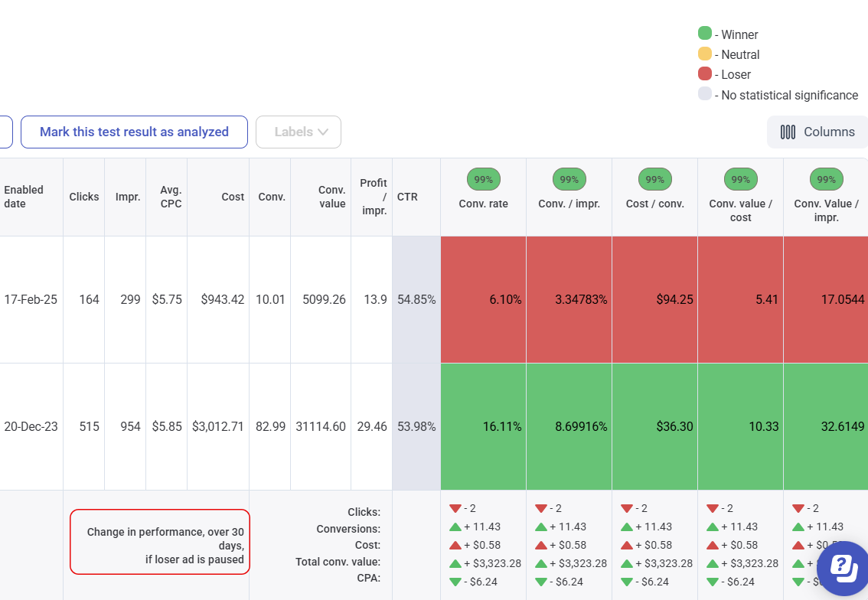The width and height of the screenshot is (868, 600).
Task: Select the loser 6.10% conv. rate cell
Action: click(483, 299)
